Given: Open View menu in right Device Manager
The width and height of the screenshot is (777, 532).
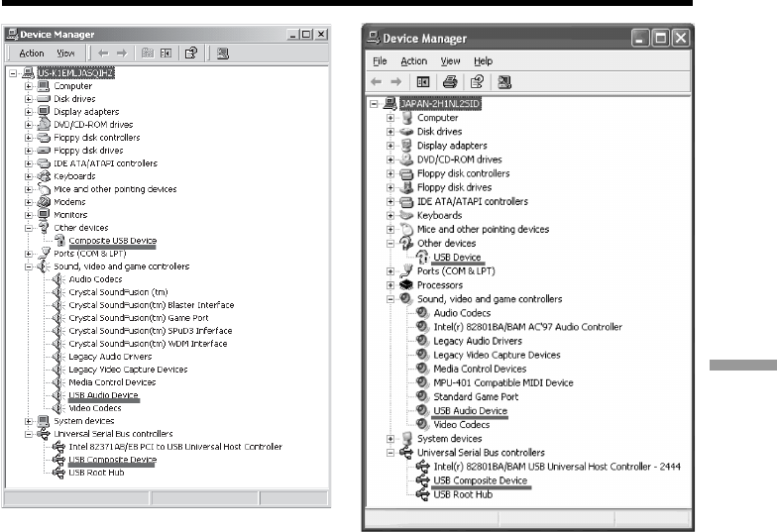Looking at the screenshot, I should [x=450, y=61].
